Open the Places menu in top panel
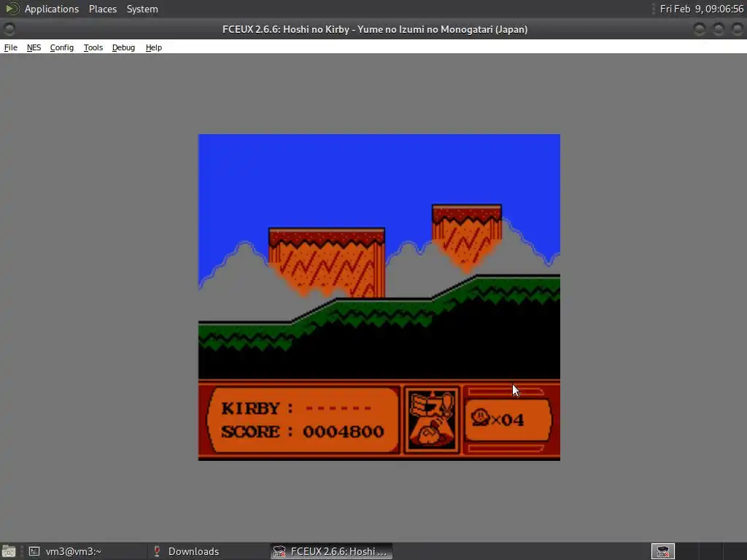Image resolution: width=747 pixels, height=560 pixels. (x=103, y=9)
